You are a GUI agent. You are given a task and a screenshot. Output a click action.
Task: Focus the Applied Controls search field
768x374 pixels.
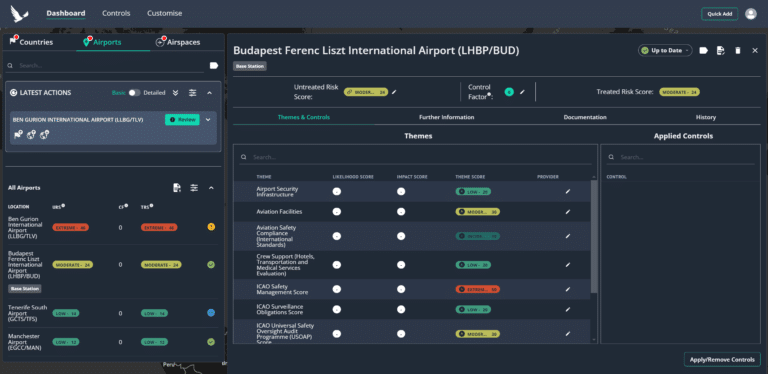pyautogui.click(x=681, y=157)
